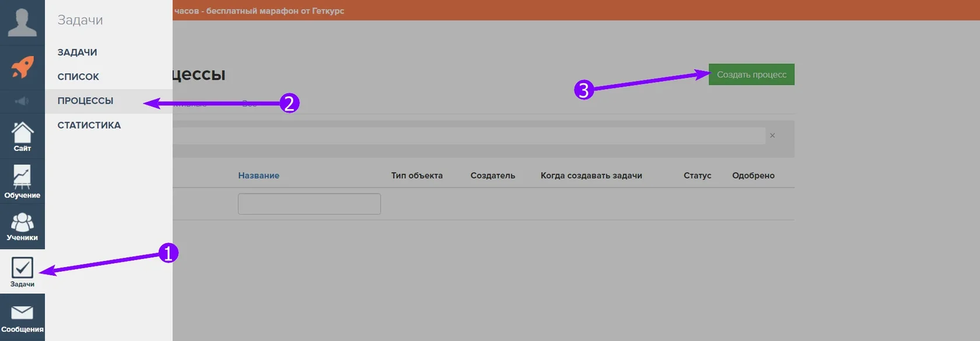The image size is (980, 341).
Task: Open the Сообщения envelope icon
Action: (22, 318)
